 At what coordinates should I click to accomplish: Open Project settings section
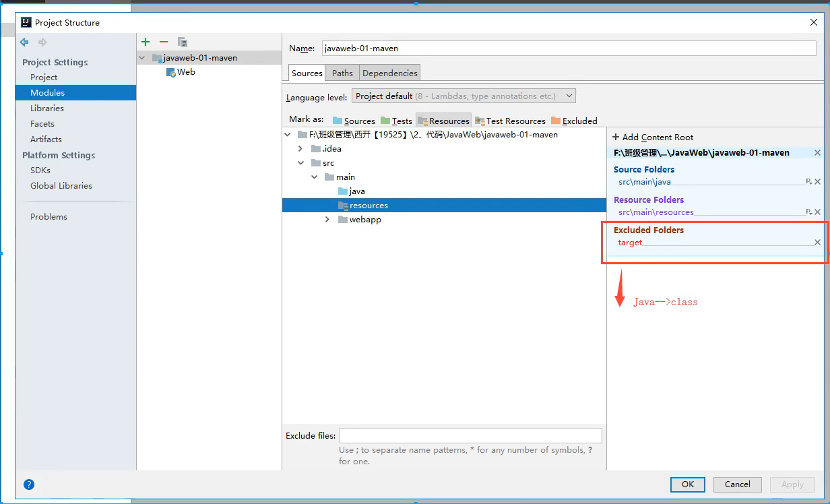44,77
